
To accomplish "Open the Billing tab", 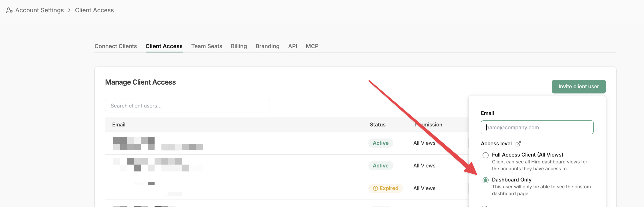I will click(239, 46).
